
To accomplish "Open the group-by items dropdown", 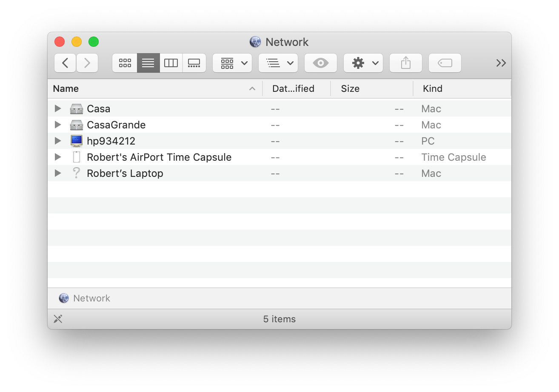I will click(x=232, y=63).
